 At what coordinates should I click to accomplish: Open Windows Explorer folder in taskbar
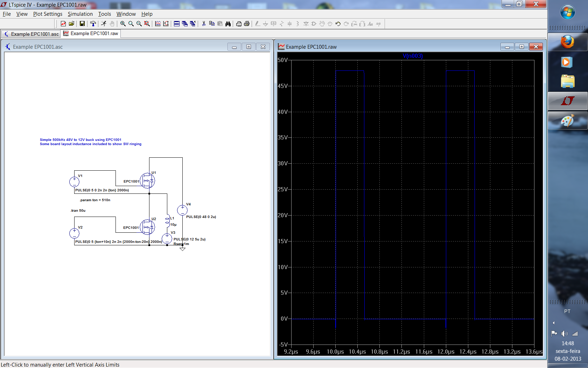[x=567, y=81]
